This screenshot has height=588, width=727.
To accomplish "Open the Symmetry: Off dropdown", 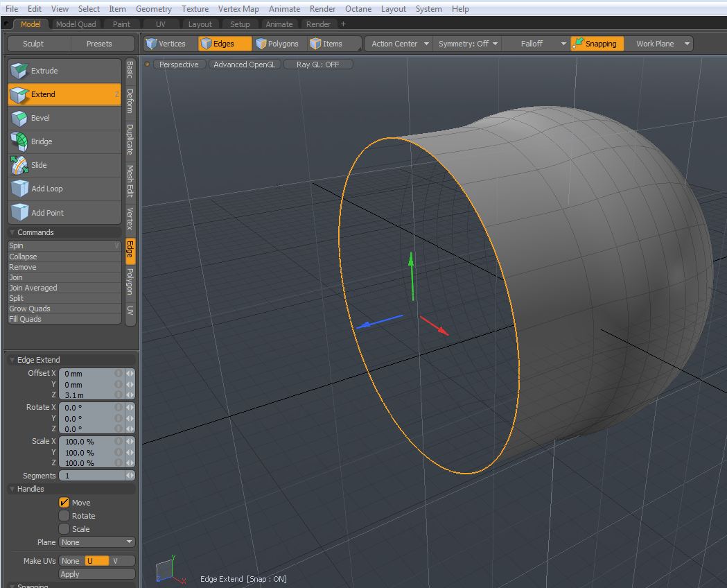I will (x=468, y=44).
